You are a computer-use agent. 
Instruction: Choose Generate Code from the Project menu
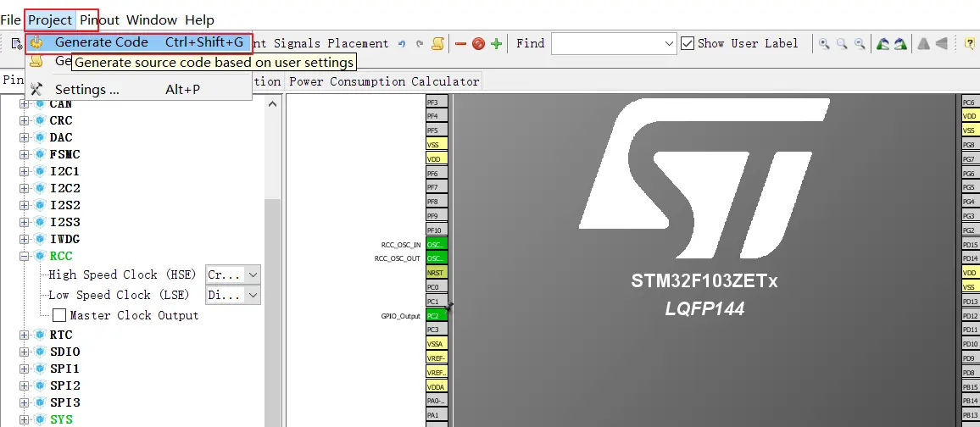click(x=139, y=42)
